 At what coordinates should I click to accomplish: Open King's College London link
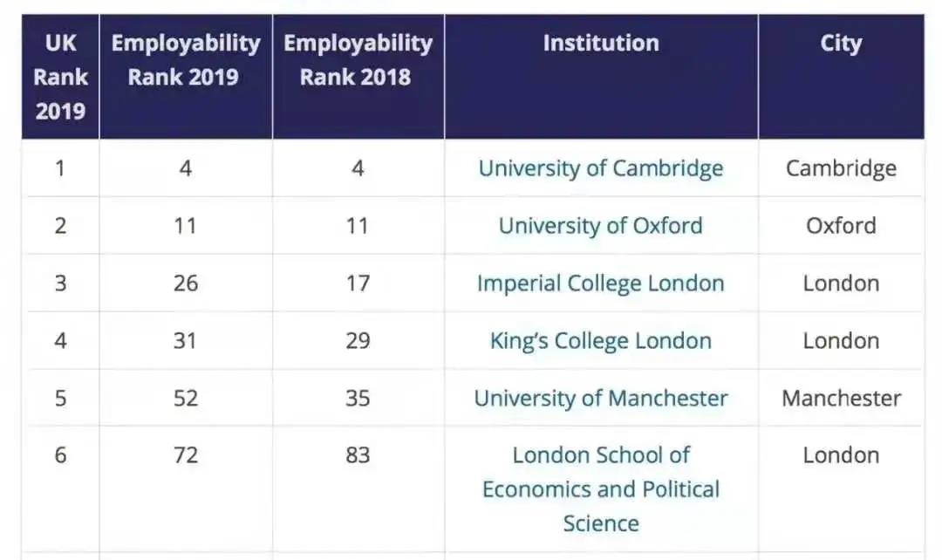[601, 341]
